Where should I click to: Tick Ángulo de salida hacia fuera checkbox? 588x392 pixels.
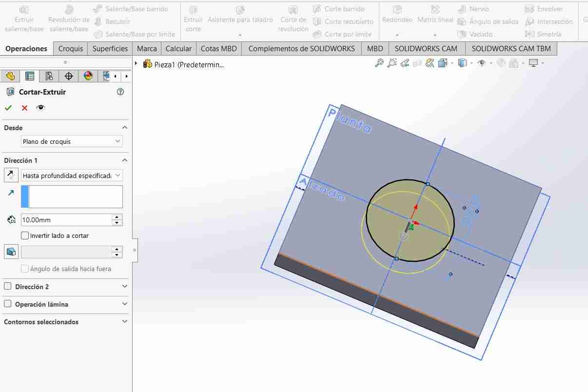pos(25,269)
